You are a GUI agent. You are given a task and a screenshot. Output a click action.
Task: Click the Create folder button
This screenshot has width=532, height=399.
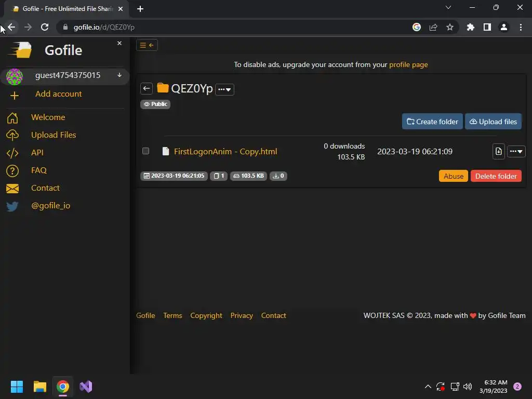tap(432, 122)
